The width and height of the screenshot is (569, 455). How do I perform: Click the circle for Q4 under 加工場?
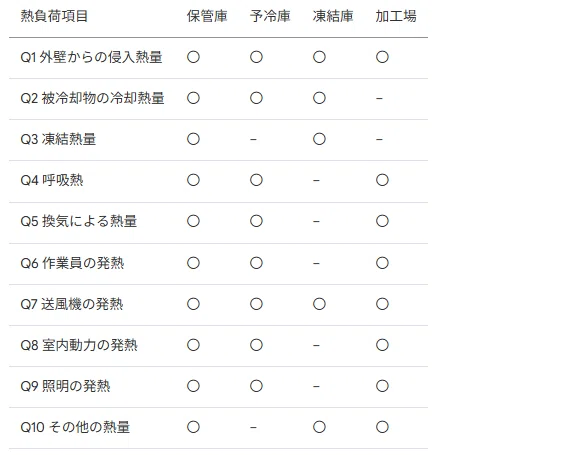click(x=382, y=180)
